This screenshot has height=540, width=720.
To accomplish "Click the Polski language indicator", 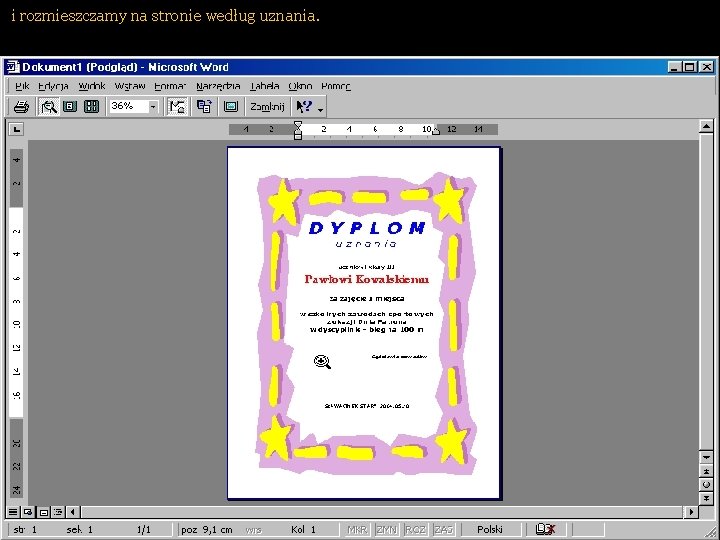I will point(489,529).
